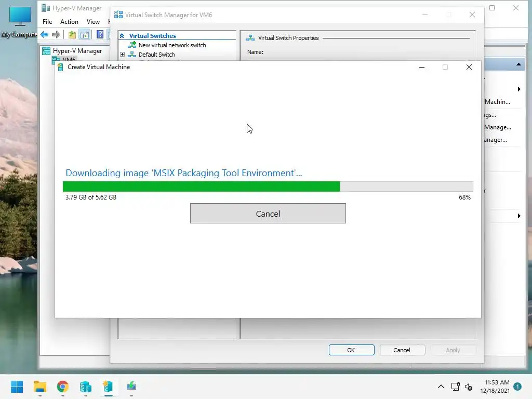Click the muted volume tray icon
Image resolution: width=532 pixels, height=399 pixels.
[x=469, y=387]
